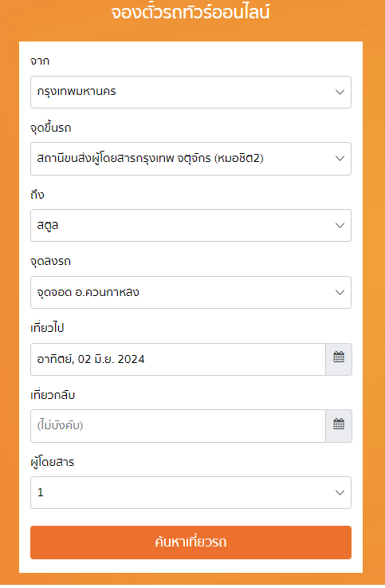
Task: Open calendar icon for เที่ยวไป date
Action: click(339, 359)
